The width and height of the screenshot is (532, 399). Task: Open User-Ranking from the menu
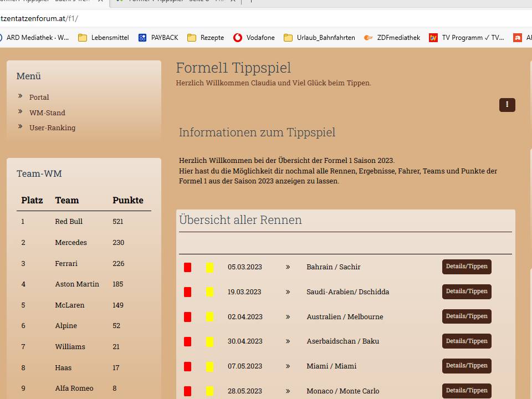click(52, 127)
